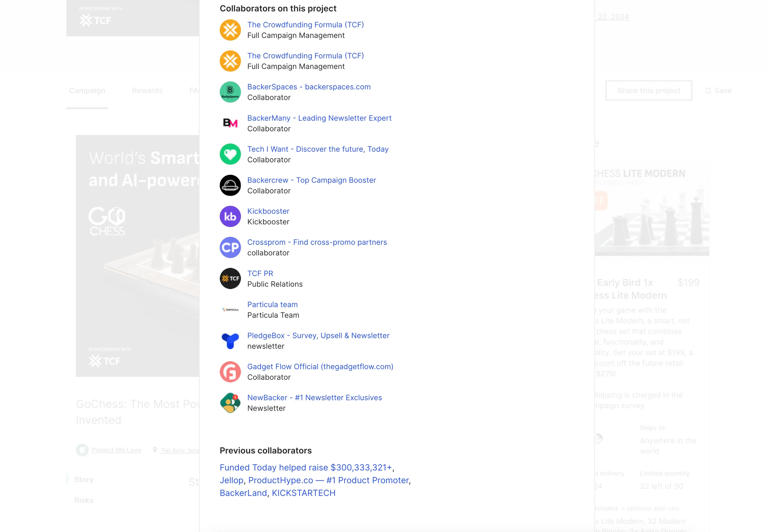Image resolution: width=768 pixels, height=532 pixels.
Task: Click '32 left of 90' quantity text
Action: click(661, 486)
